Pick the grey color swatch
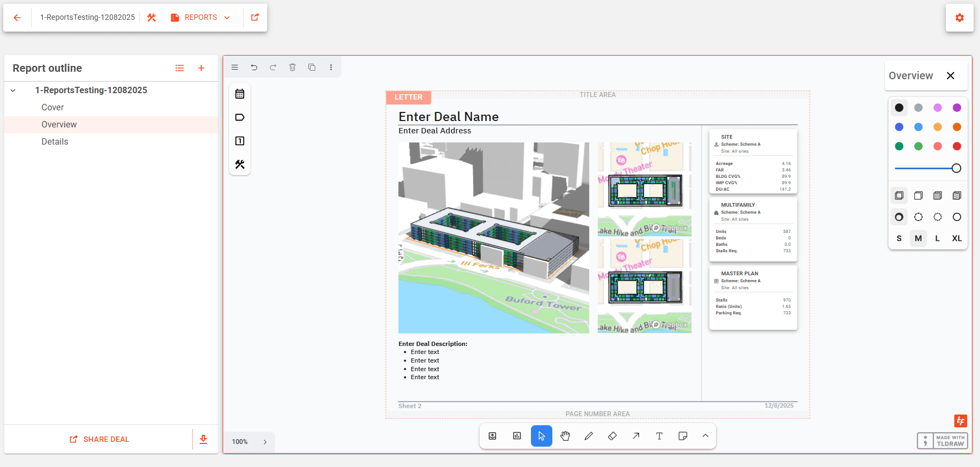Image resolution: width=980 pixels, height=467 pixels. point(918,108)
